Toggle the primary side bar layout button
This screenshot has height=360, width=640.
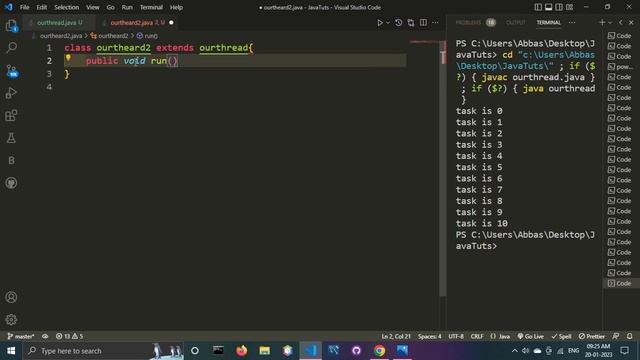(538, 7)
